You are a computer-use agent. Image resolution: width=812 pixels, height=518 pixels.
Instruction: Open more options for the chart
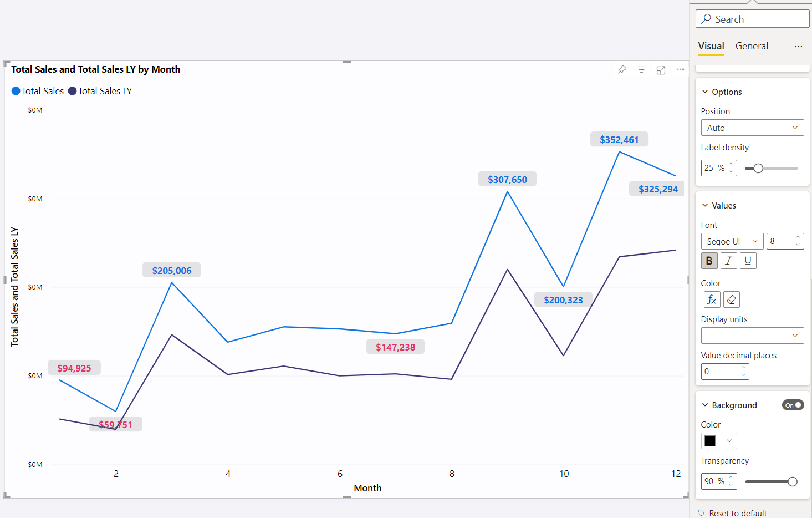680,70
